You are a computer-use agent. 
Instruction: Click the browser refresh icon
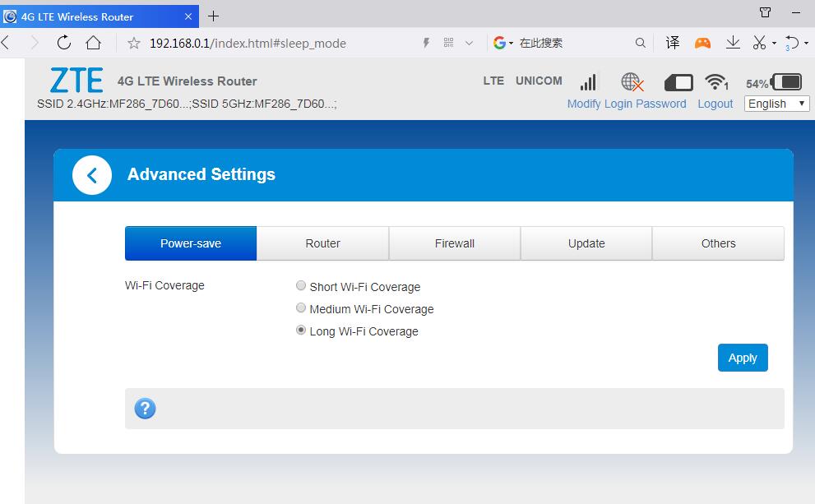tap(63, 43)
